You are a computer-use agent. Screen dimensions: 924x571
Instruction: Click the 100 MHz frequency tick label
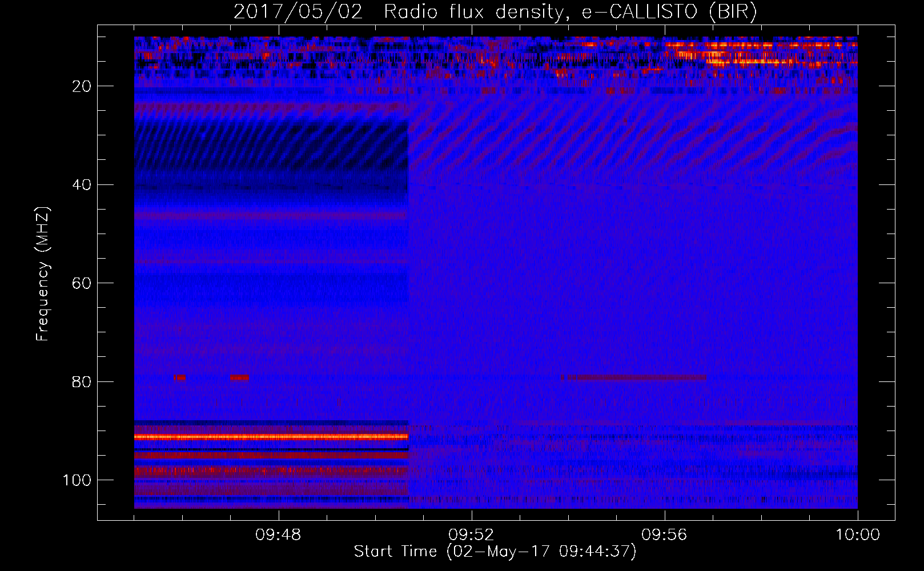tap(77, 480)
